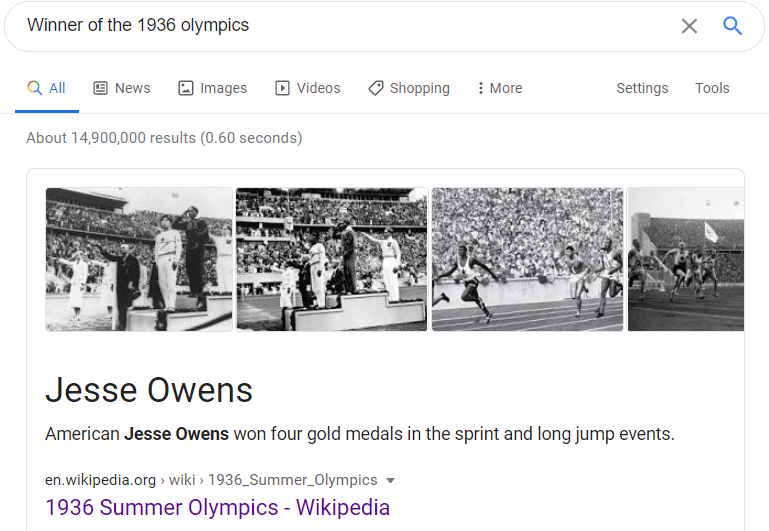Open the first podium salute photo
This screenshot has width=769, height=531.
[139, 259]
